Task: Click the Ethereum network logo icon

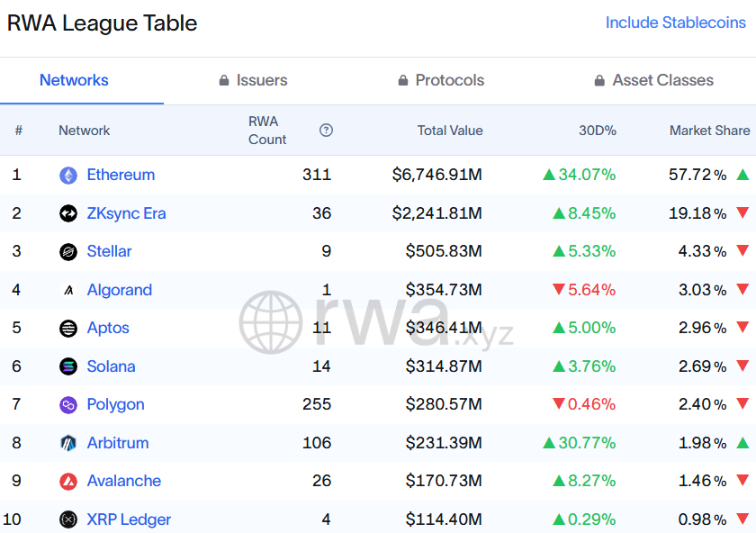Action: coord(68,176)
